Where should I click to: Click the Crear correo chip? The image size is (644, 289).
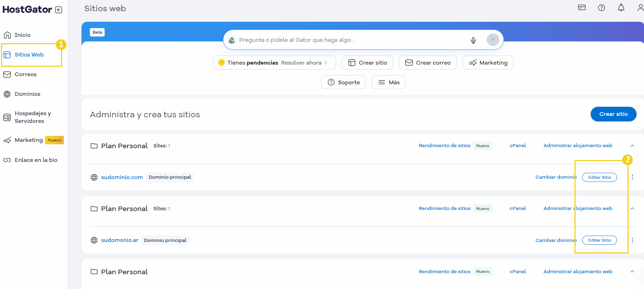[x=428, y=63]
